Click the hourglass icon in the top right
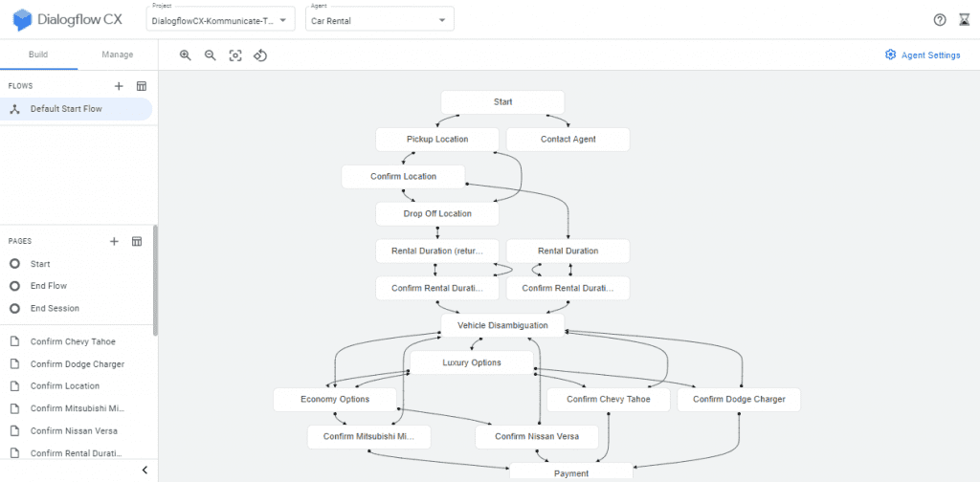 [965, 20]
